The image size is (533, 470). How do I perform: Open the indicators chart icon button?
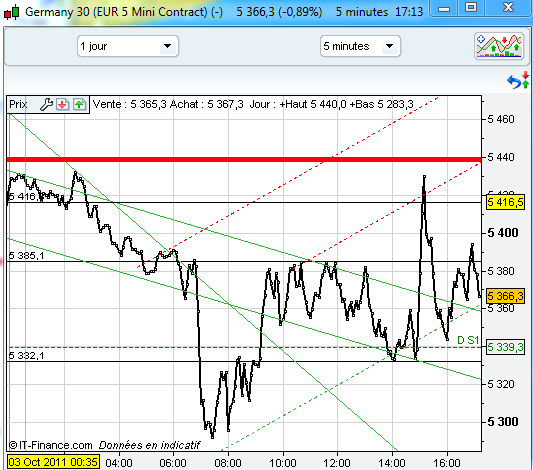499,46
